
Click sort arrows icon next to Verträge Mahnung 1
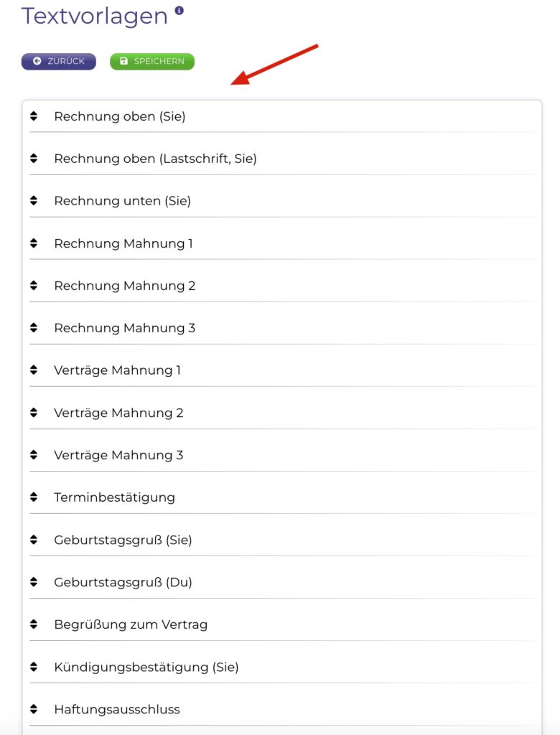(34, 370)
